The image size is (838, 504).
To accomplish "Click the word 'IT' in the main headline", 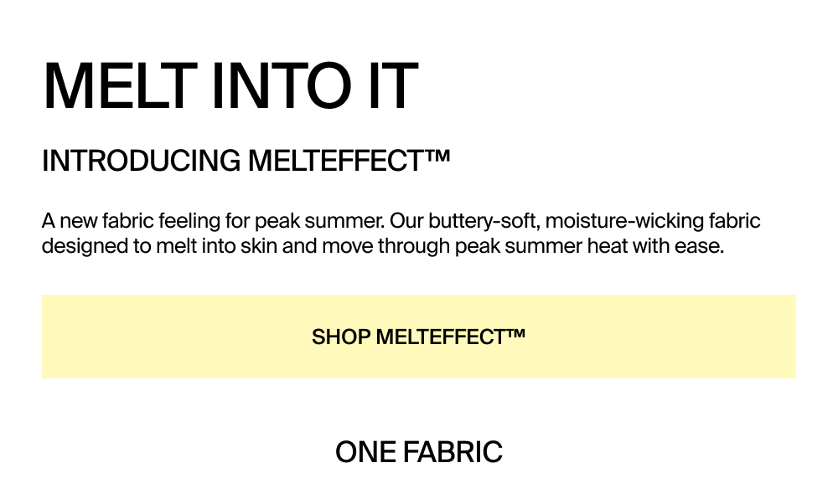I will tap(393, 86).
